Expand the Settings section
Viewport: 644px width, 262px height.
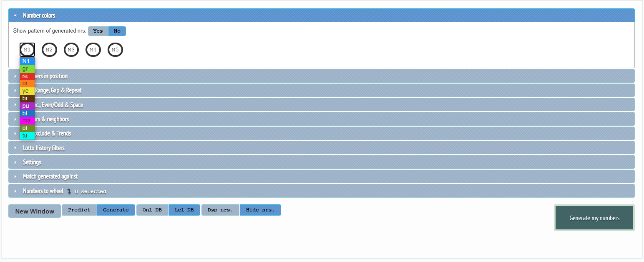click(322, 162)
